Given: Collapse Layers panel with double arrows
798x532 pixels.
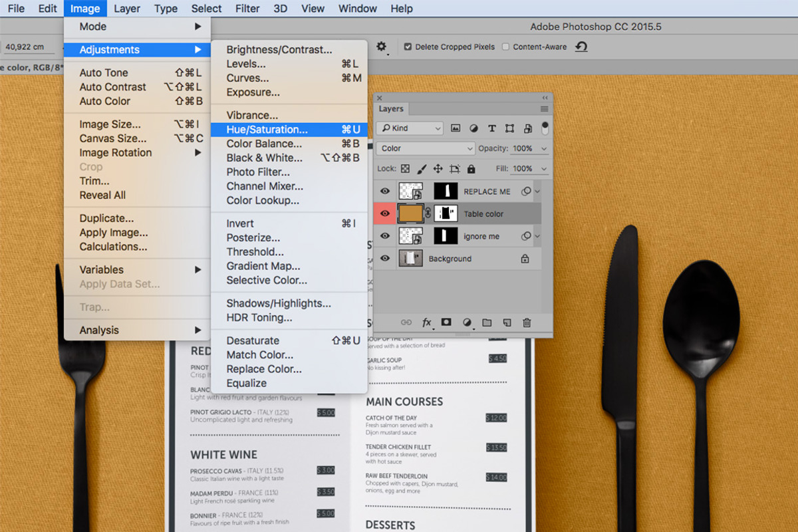Looking at the screenshot, I should (545, 97).
